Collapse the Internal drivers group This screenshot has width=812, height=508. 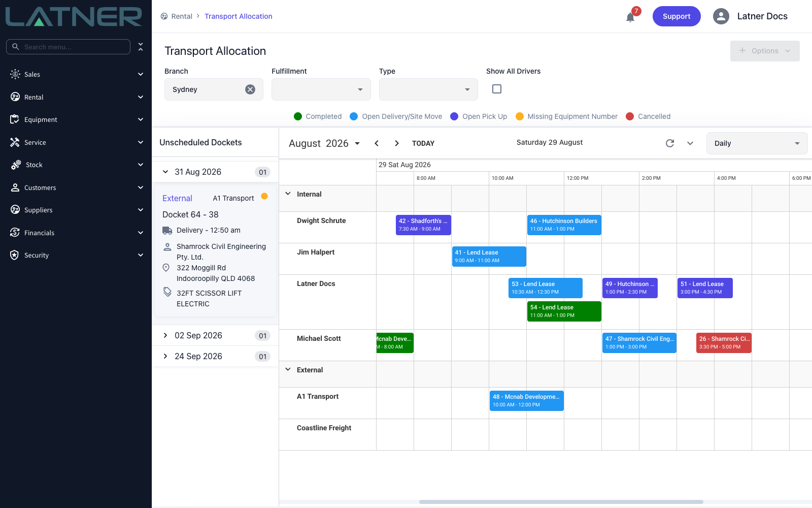click(288, 194)
